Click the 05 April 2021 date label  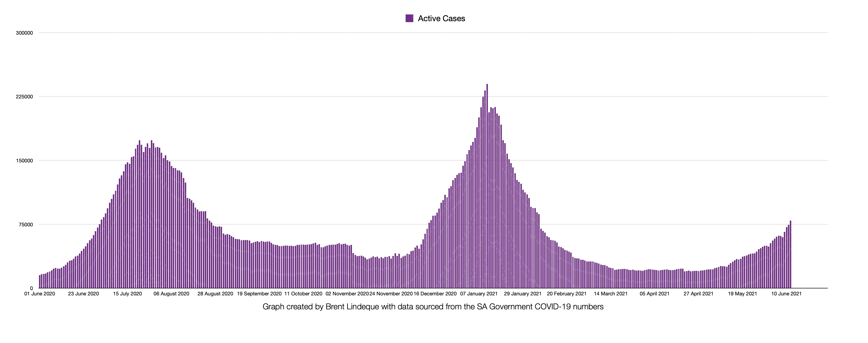pyautogui.click(x=654, y=294)
